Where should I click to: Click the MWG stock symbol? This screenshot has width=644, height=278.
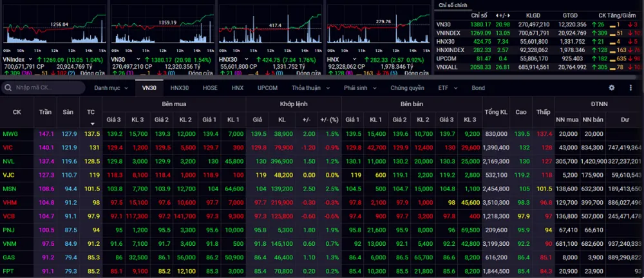pyautogui.click(x=10, y=133)
